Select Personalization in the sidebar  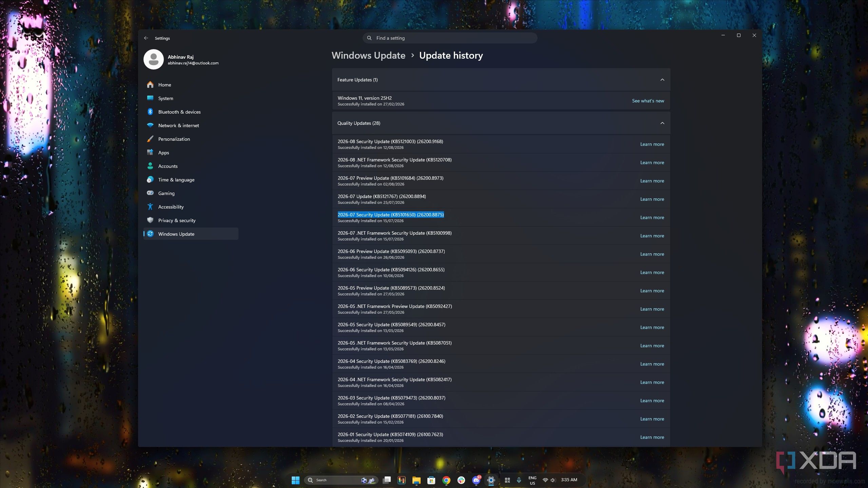191,139
